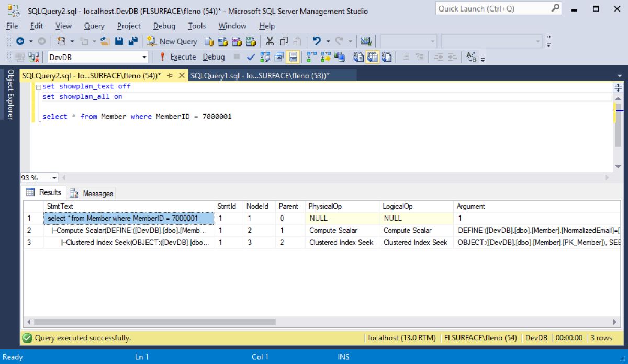
Task: Open an Analysis Services XMLA Query
Action: tap(251, 41)
